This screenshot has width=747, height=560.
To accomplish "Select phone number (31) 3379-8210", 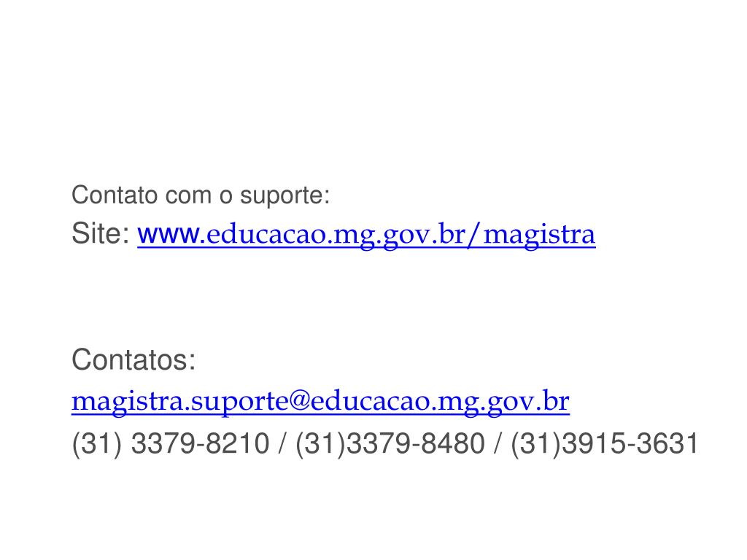I will [x=171, y=444].
